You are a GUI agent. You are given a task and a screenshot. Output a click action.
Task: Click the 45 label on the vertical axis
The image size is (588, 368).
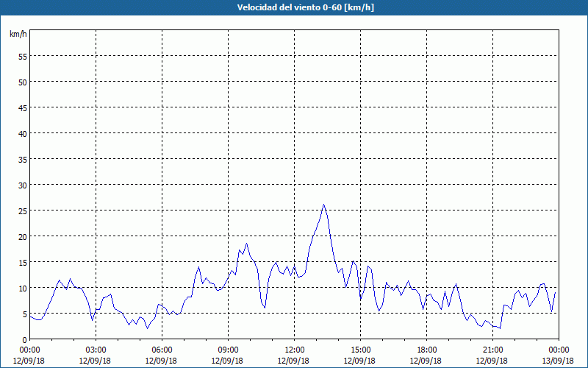coord(23,107)
